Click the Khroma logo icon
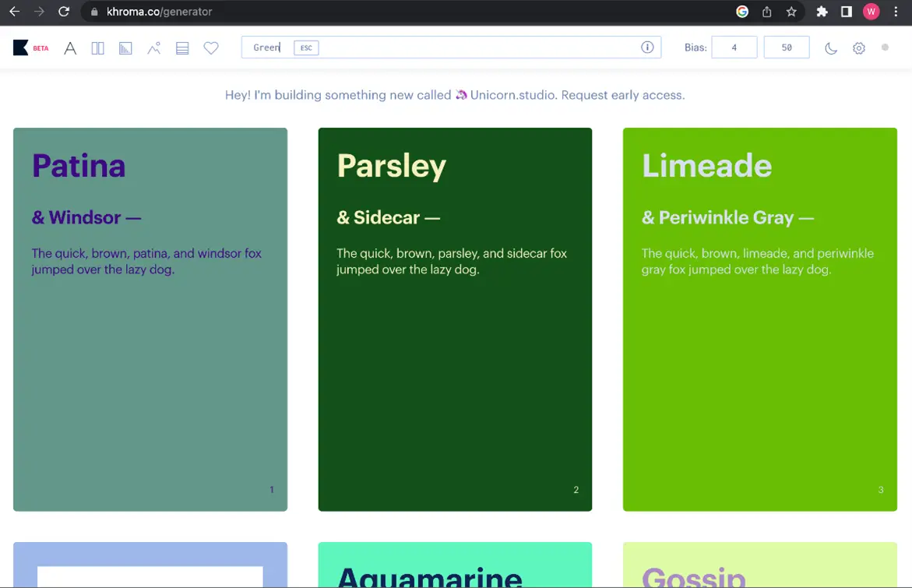Image resolution: width=912 pixels, height=588 pixels. pos(21,47)
